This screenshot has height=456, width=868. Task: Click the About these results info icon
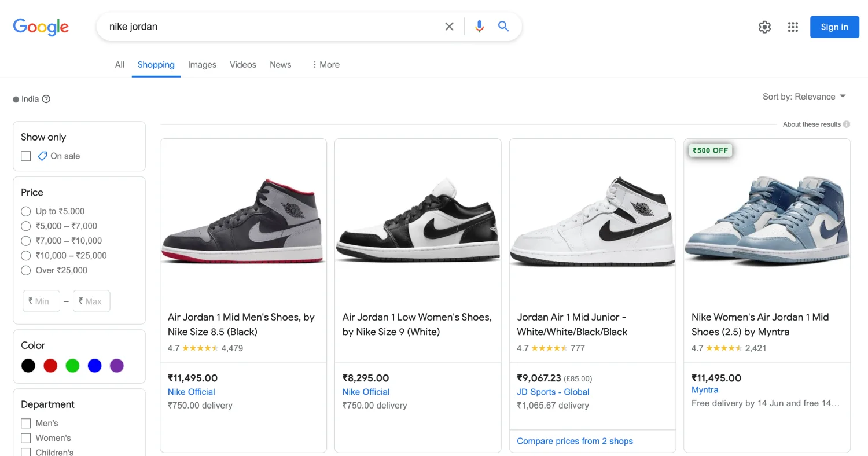847,124
